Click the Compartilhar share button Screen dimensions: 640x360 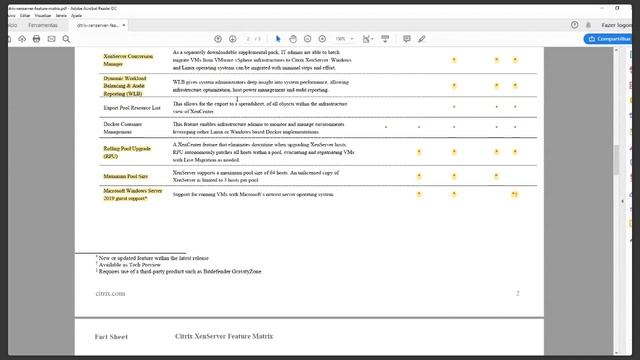tap(609, 39)
